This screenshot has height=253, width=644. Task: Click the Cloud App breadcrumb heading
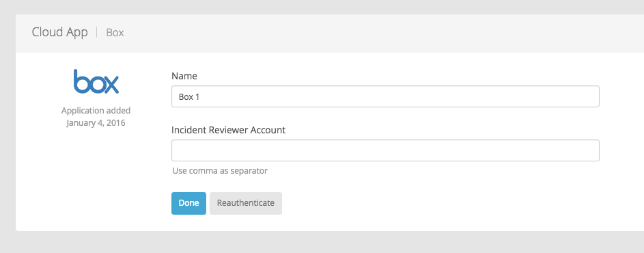tap(60, 32)
